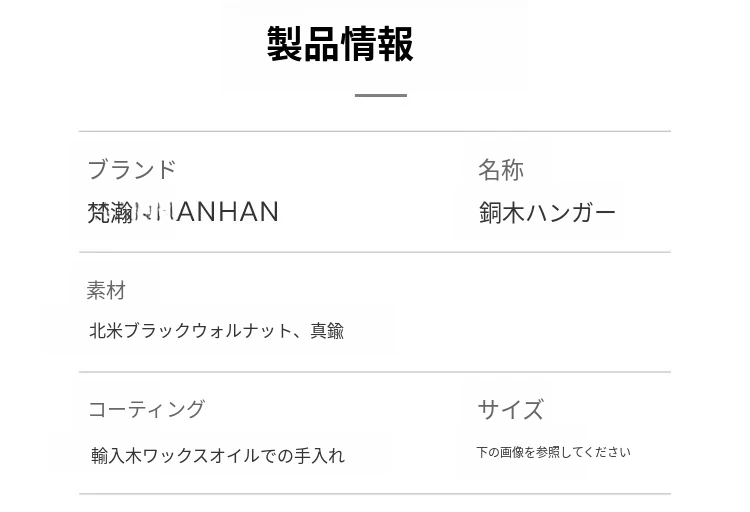Click the 梵瀚 brand characters
The image size is (750, 512).
tap(110, 212)
